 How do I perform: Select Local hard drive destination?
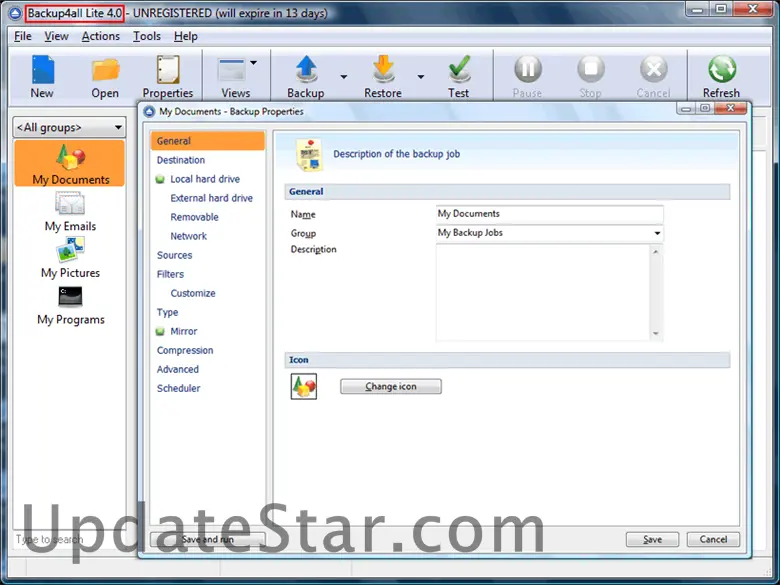pos(205,179)
